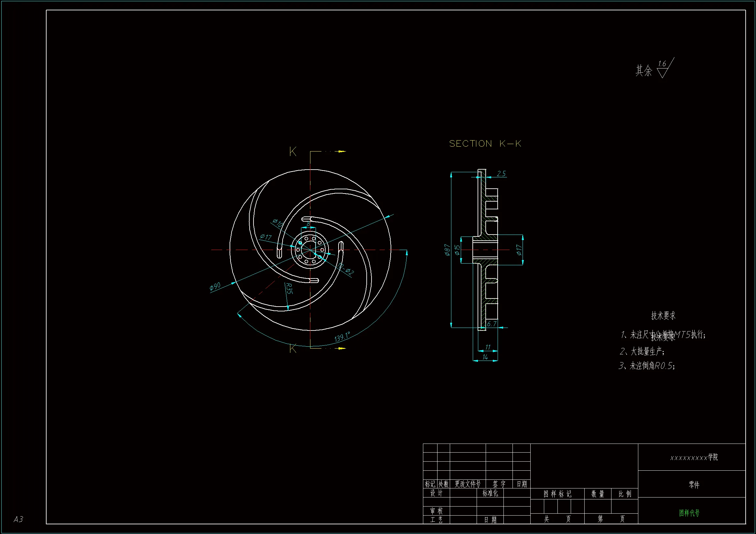Pick the 2.5 thickness dimension
The width and height of the screenshot is (756, 534).
[x=501, y=173]
